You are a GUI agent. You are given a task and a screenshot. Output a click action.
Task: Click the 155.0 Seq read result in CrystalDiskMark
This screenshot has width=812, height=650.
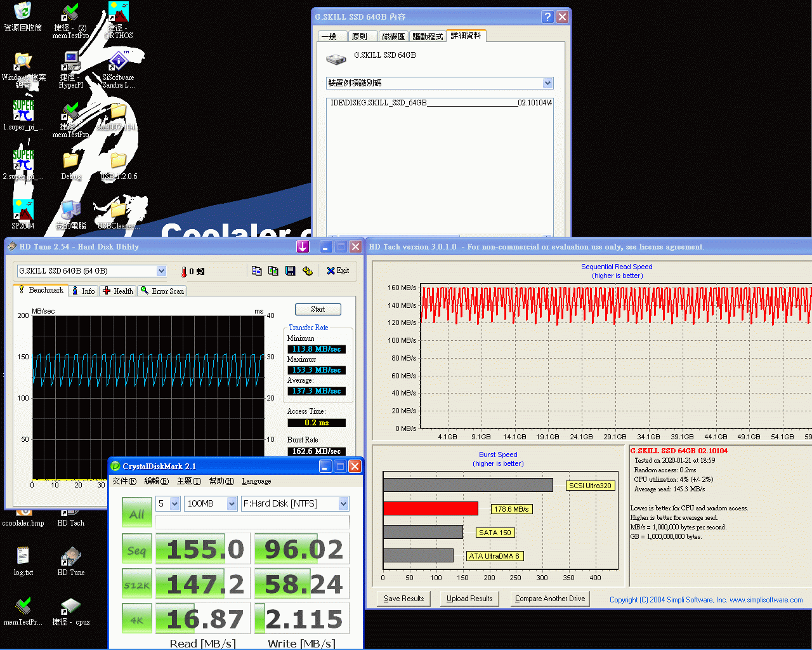click(x=202, y=549)
